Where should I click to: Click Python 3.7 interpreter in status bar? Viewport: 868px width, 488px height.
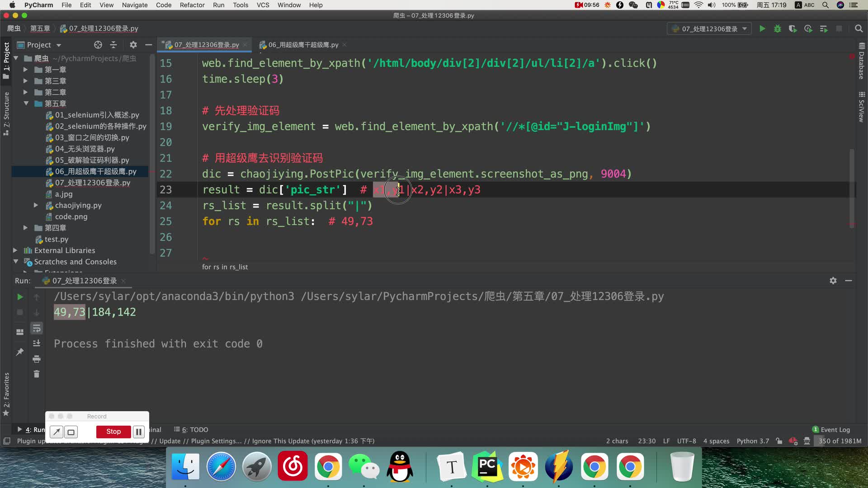(753, 441)
